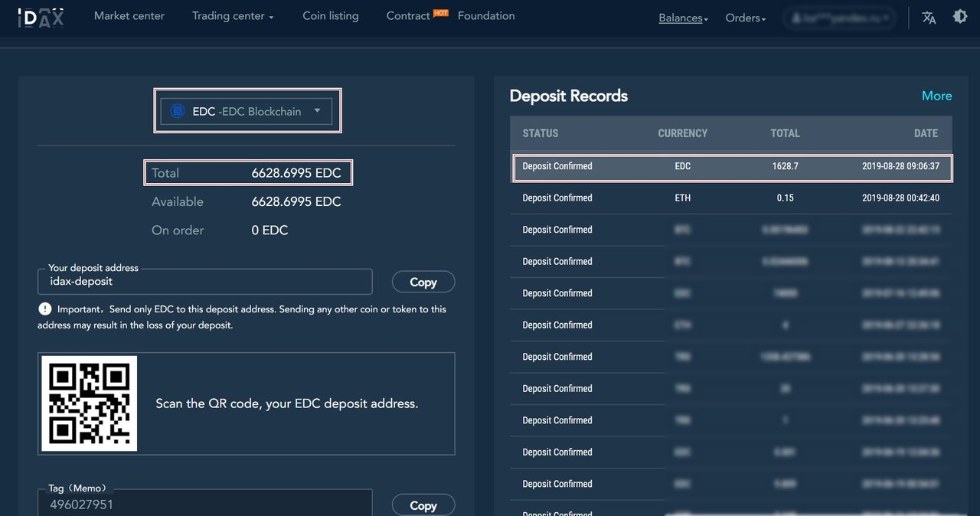Open the Balances dropdown
This screenshot has height=516, width=980.
683,18
